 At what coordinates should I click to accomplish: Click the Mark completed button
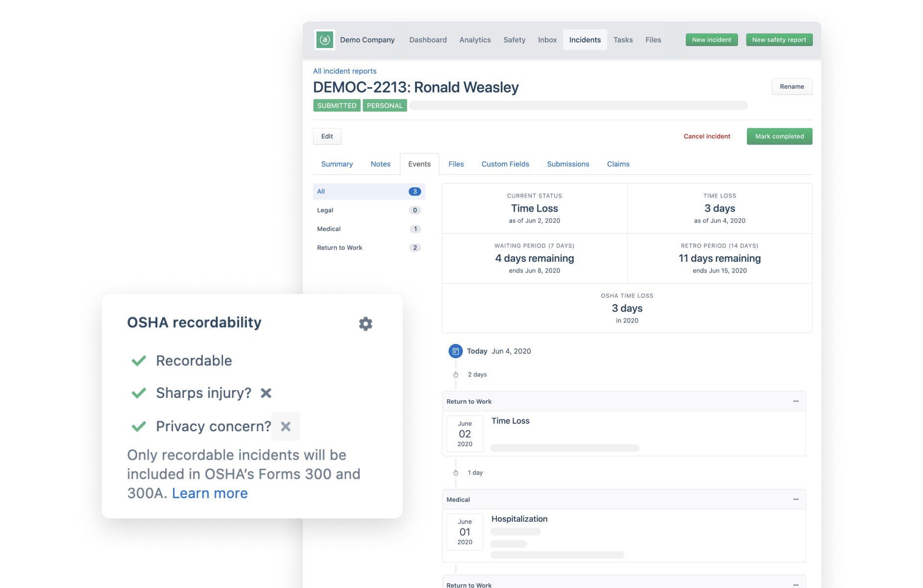(779, 136)
